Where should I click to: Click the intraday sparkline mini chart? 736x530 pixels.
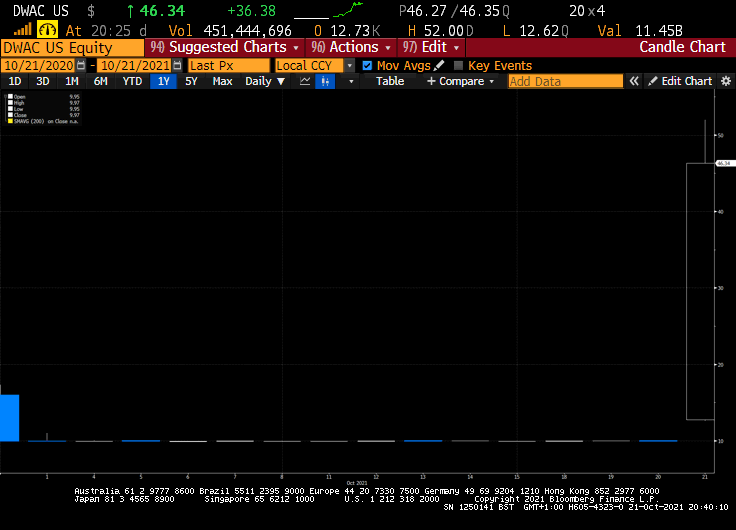coord(348,10)
